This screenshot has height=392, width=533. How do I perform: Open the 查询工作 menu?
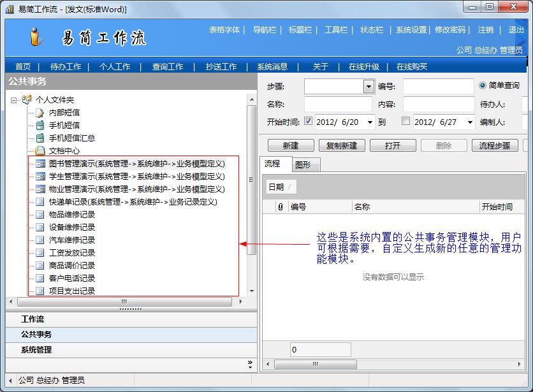(168, 67)
